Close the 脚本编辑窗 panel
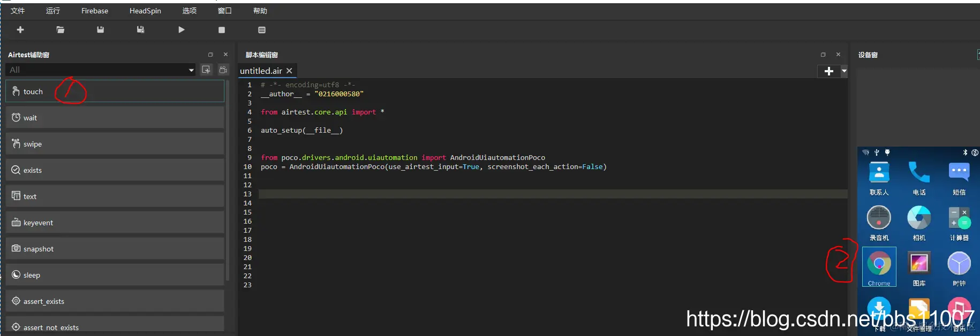Viewport: 980px width, 336px height. 838,55
